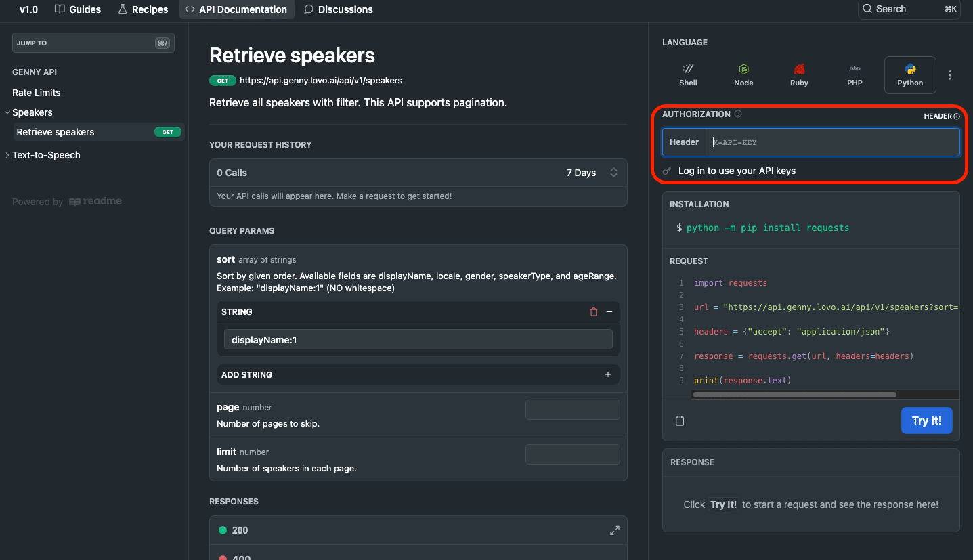
Task: Open more languages via the three-dot icon
Action: [949, 74]
